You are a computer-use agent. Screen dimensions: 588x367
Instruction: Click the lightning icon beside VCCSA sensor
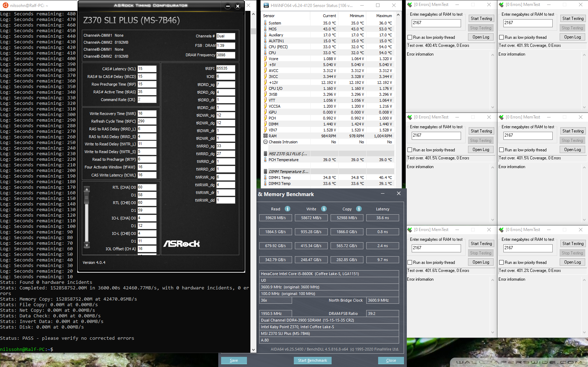[x=265, y=106]
